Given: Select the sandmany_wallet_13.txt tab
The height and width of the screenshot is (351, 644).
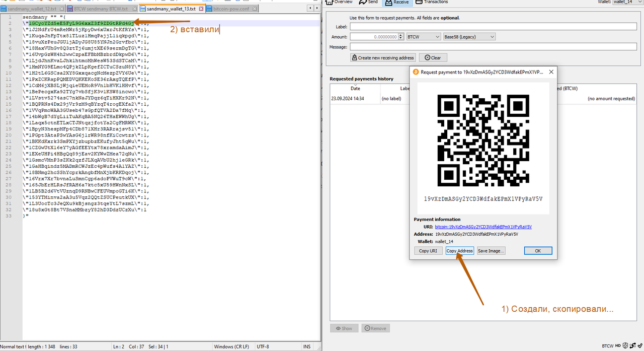Looking at the screenshot, I should point(172,9).
